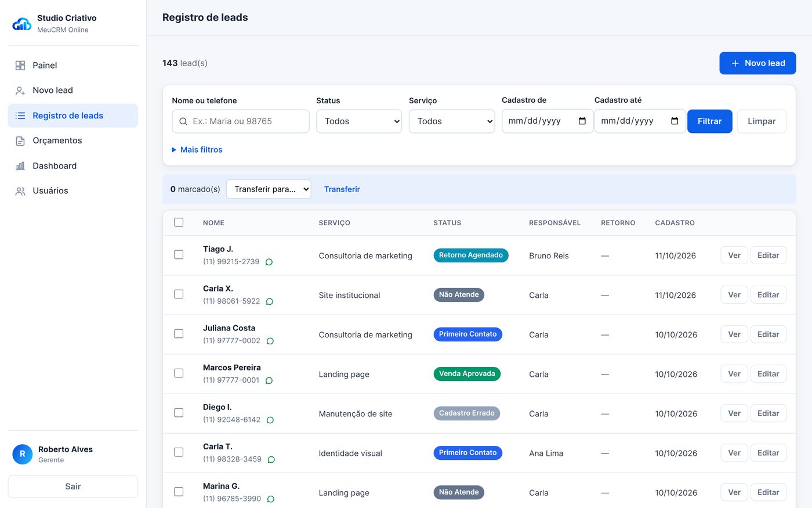Open the Transferir para... dropdown
812x508 pixels.
click(x=269, y=189)
